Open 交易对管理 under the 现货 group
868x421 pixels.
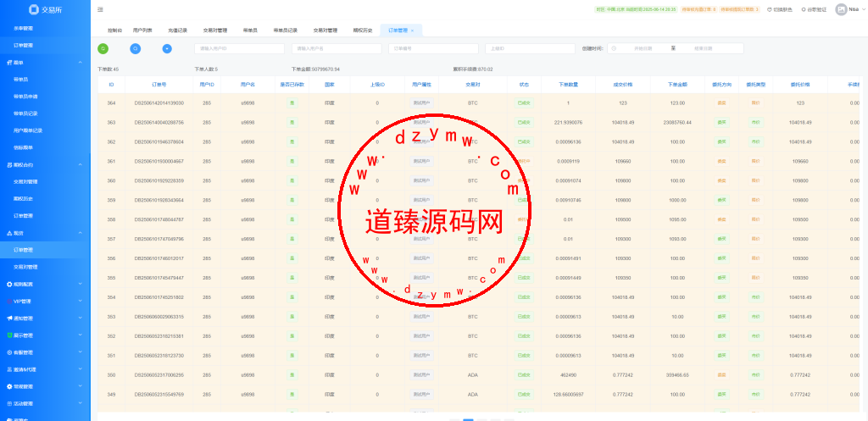pyautogui.click(x=25, y=267)
